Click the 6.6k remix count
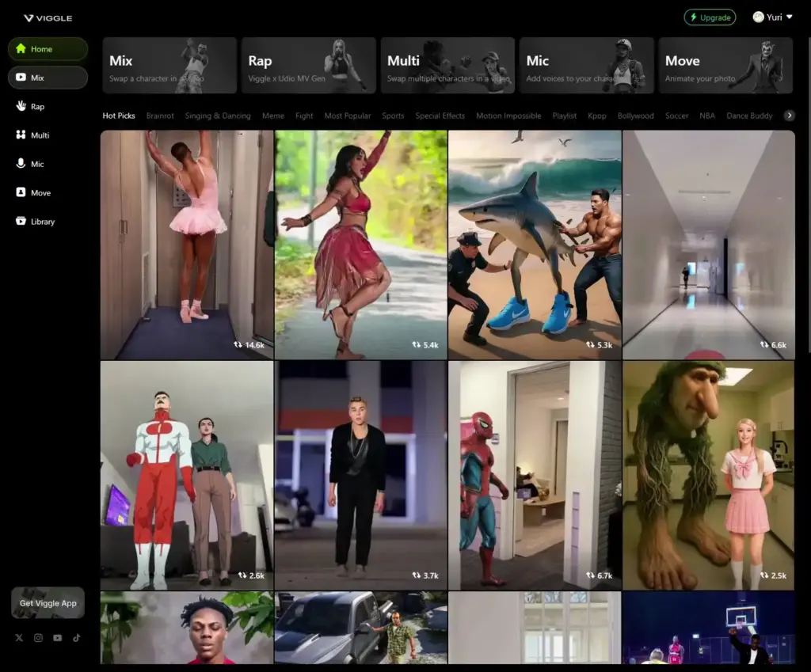 [773, 345]
